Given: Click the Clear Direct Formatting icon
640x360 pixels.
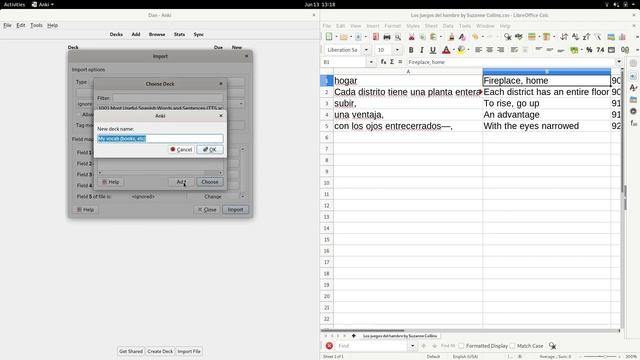Looking at the screenshot, I should [462, 37].
